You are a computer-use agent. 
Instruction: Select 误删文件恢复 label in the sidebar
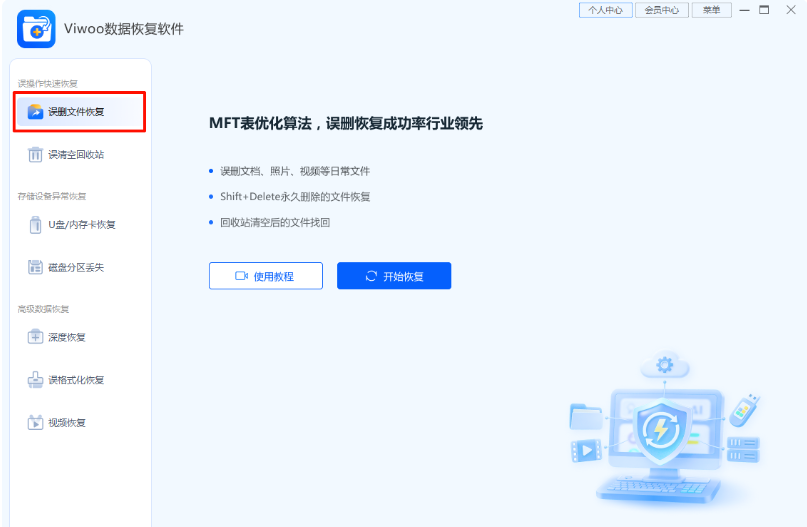coord(76,112)
